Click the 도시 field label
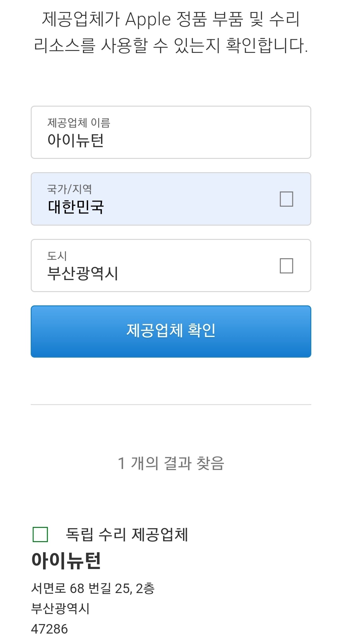 point(57,256)
